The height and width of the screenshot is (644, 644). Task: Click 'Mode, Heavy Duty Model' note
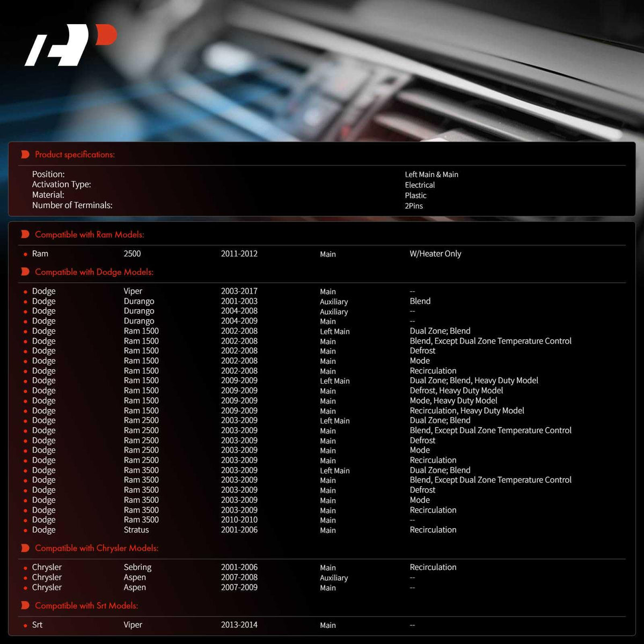[x=453, y=400]
